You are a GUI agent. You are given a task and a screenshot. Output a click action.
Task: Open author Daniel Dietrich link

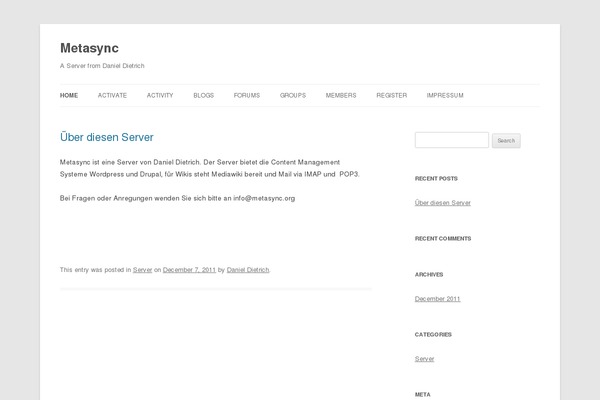point(248,269)
